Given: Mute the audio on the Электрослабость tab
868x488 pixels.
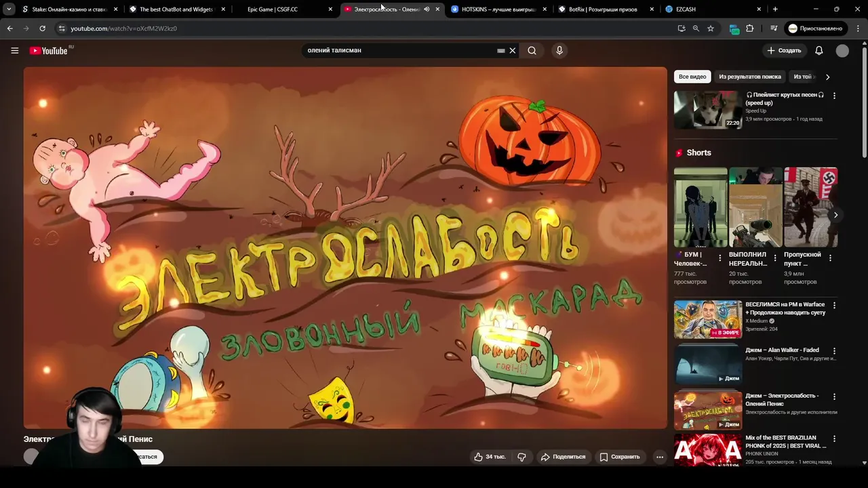Looking at the screenshot, I should point(427,9).
